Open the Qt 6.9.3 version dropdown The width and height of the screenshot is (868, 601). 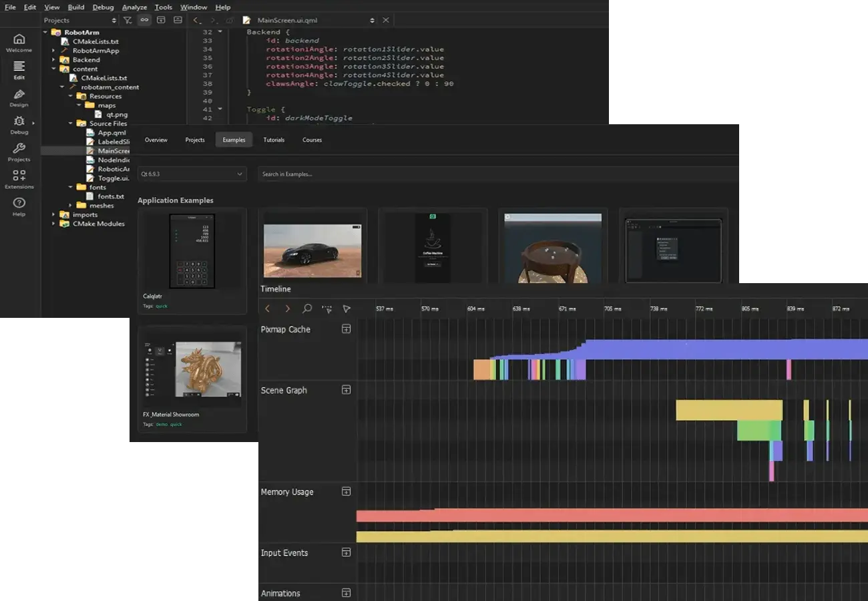192,174
